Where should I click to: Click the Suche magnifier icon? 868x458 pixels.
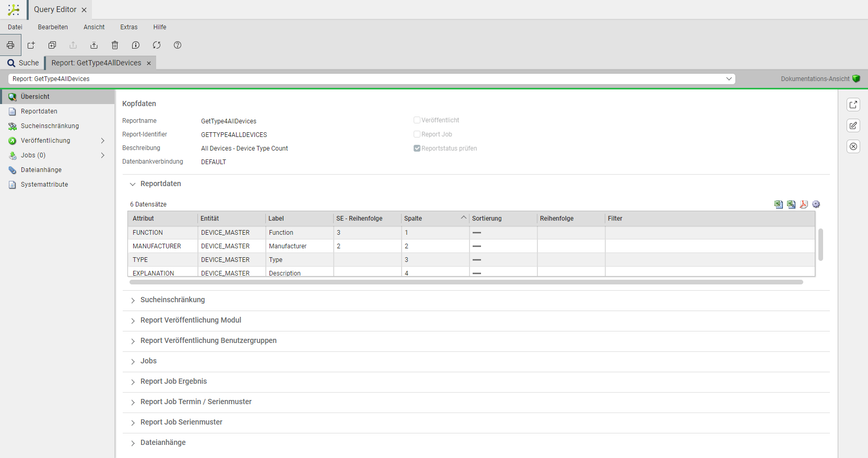pyautogui.click(x=11, y=63)
